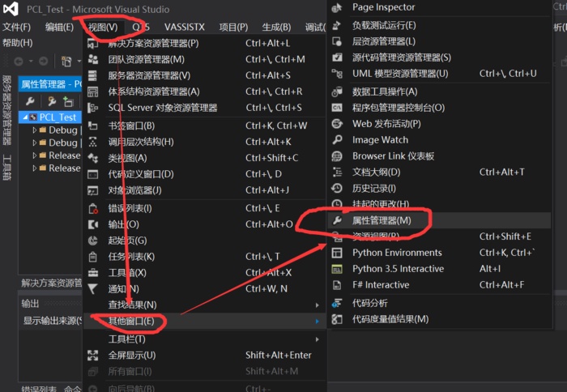Click the wrench icon in Property Manager toolbar
This screenshot has width=567, height=392.
(x=30, y=101)
